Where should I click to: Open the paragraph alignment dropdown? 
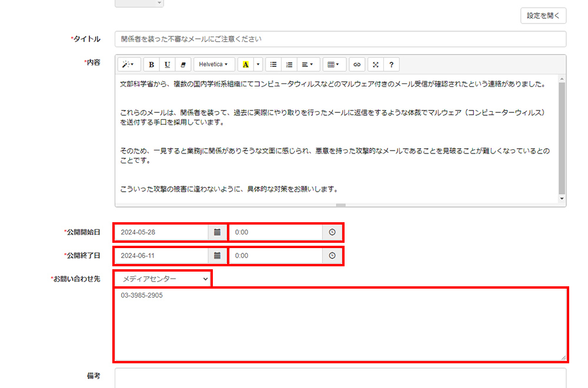point(307,65)
